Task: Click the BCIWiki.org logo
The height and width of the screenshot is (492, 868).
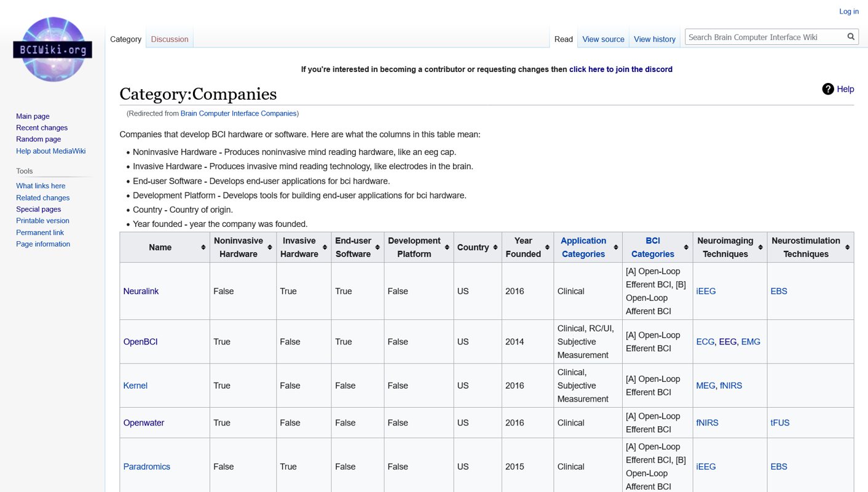Action: (52, 49)
